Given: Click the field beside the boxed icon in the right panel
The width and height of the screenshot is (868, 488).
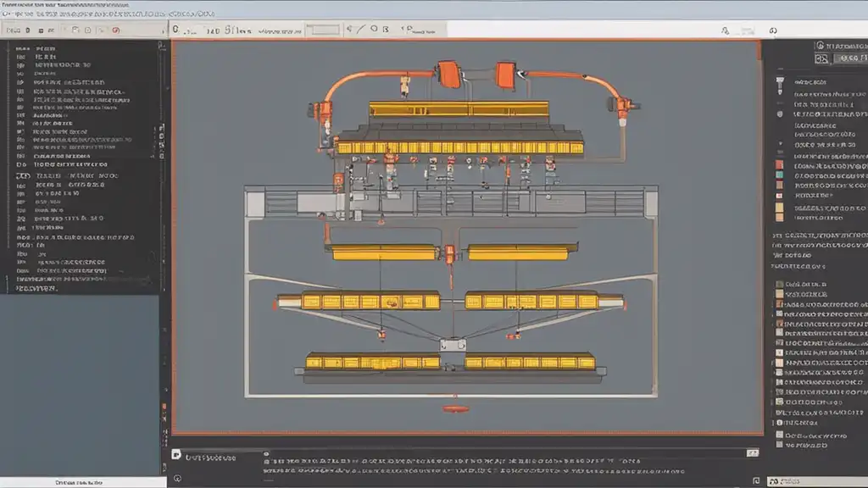Looking at the screenshot, I should [x=851, y=58].
